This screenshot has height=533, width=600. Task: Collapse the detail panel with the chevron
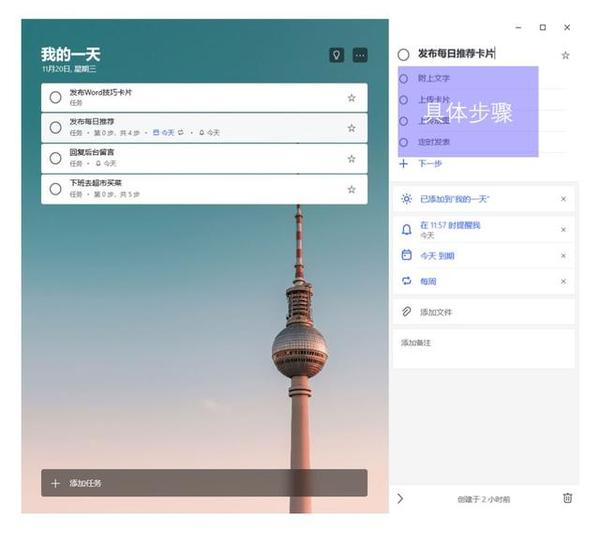(x=400, y=498)
